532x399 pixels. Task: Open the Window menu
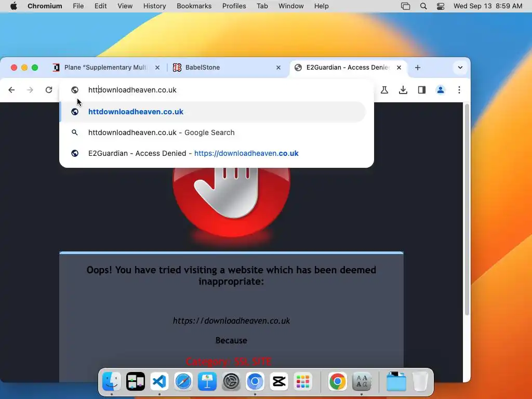pyautogui.click(x=291, y=6)
